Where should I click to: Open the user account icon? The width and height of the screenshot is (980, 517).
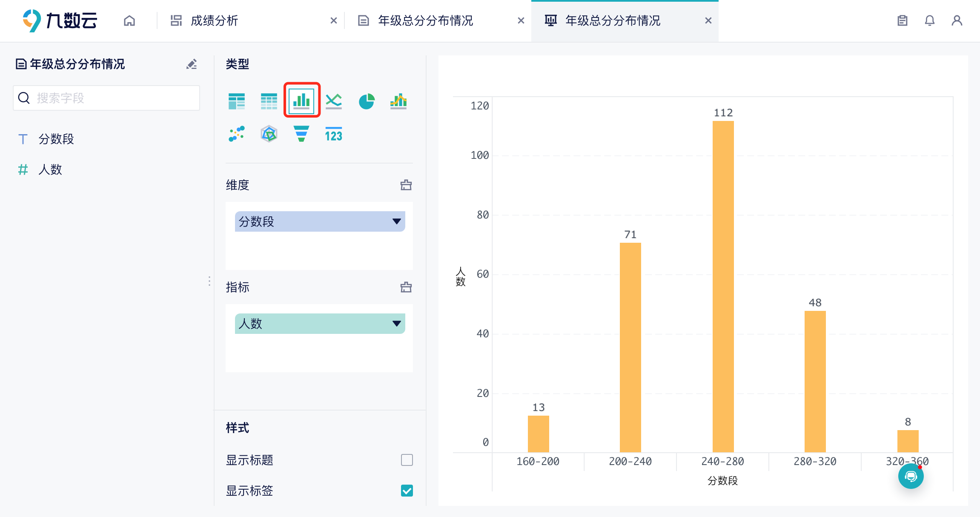tap(957, 20)
